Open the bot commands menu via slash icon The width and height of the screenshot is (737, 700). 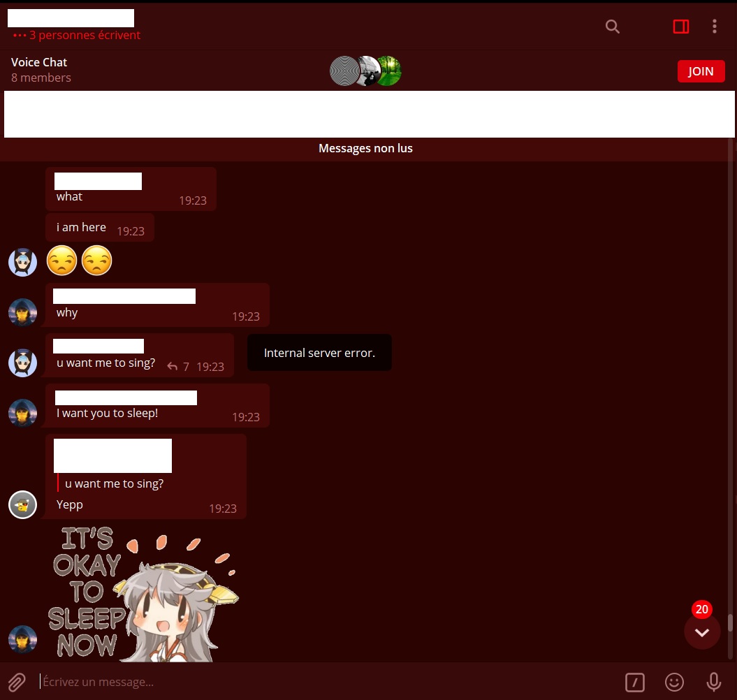click(x=634, y=682)
